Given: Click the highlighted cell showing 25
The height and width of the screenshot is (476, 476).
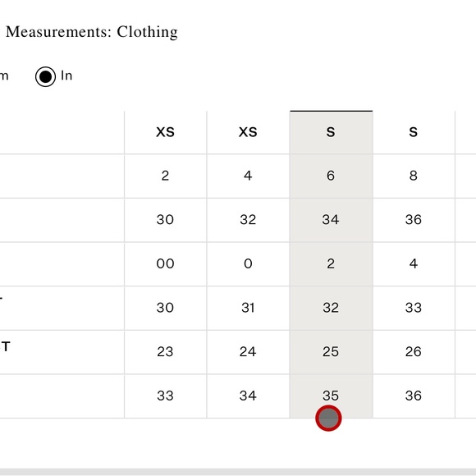Looking at the screenshot, I should click(331, 352).
